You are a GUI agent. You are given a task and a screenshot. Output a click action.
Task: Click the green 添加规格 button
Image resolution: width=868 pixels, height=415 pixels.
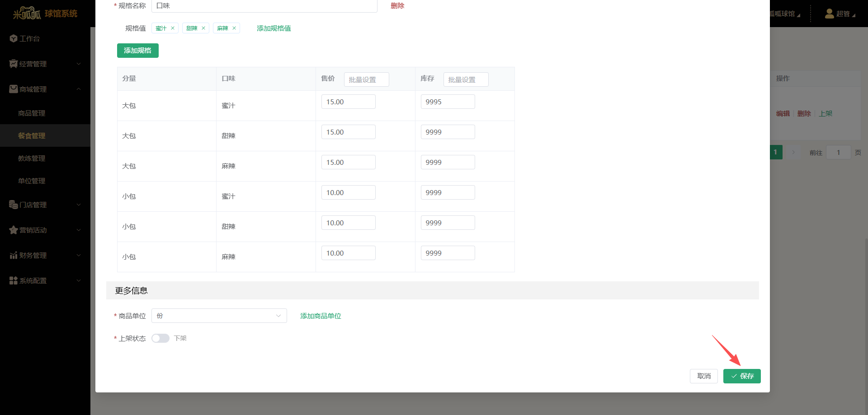point(137,51)
